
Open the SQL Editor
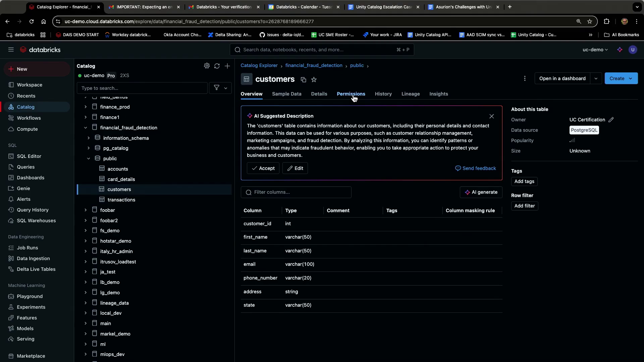click(x=29, y=156)
